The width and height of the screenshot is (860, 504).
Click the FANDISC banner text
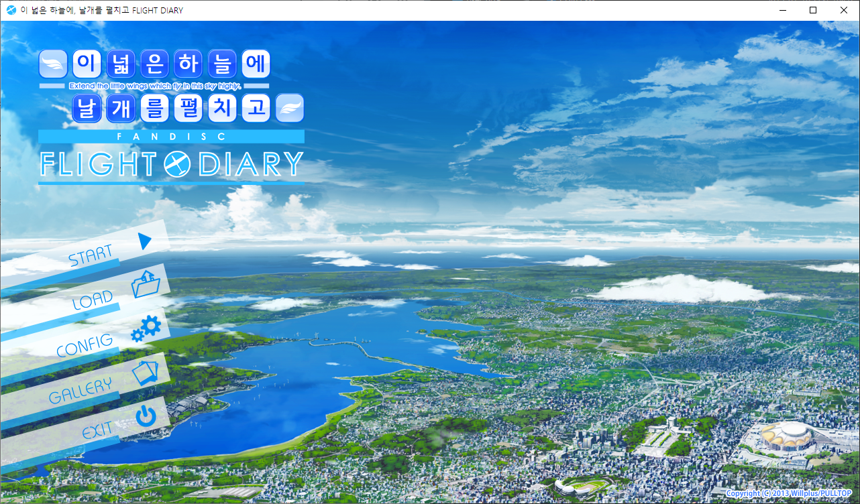tap(171, 137)
